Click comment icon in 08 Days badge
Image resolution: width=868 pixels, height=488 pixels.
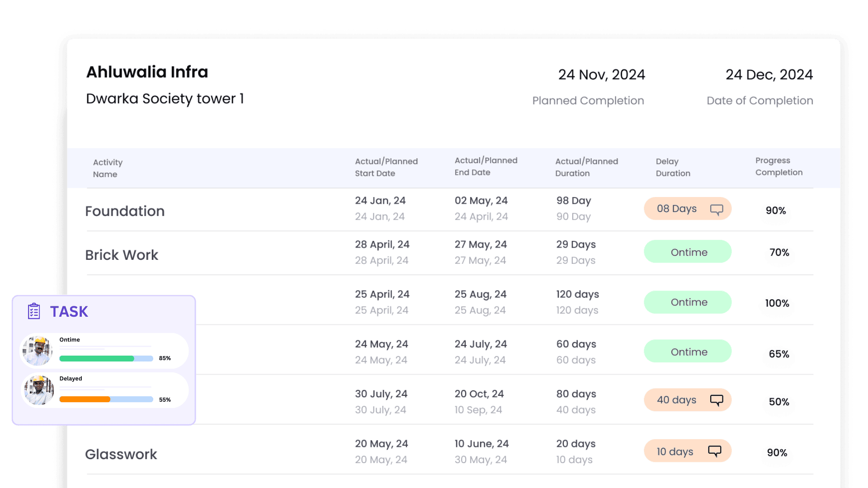pyautogui.click(x=717, y=210)
